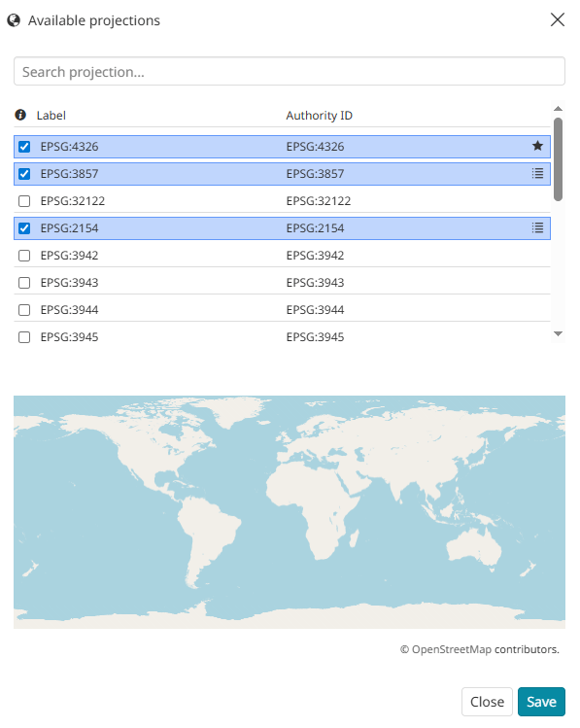Image resolution: width=580 pixels, height=728 pixels.
Task: Click the EPSG:3857 authority ID cell
Action: click(315, 174)
